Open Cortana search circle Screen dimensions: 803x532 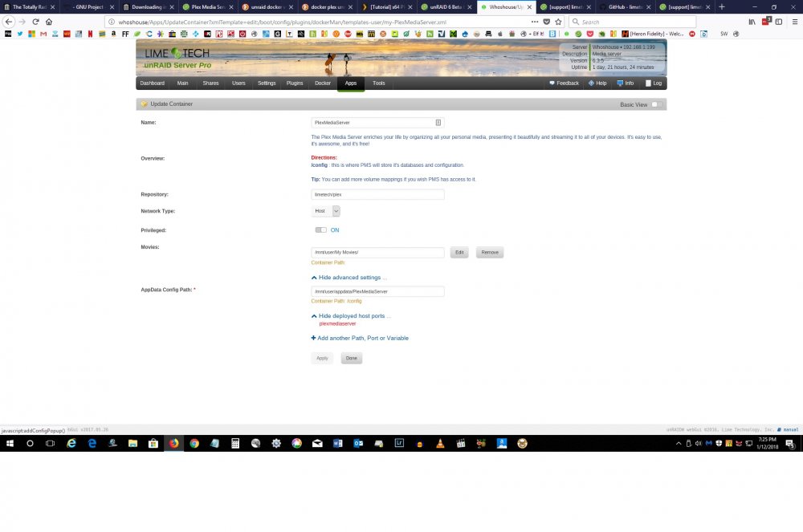tap(30, 444)
